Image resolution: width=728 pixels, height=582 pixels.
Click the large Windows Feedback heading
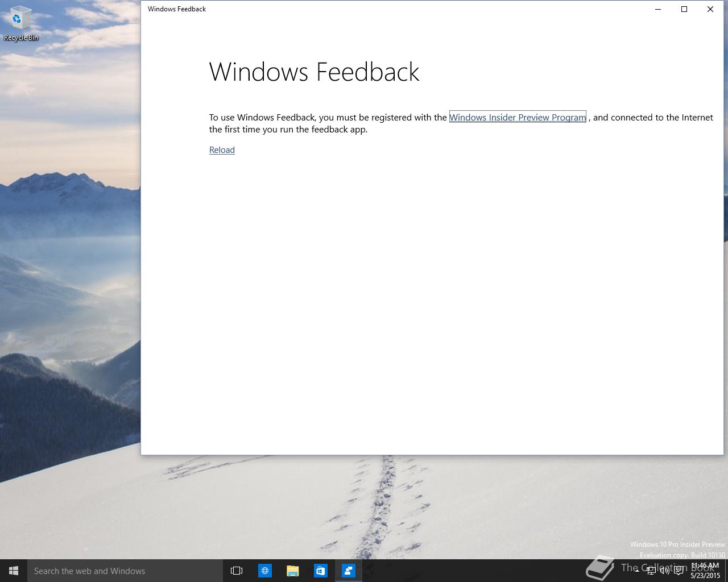pyautogui.click(x=314, y=72)
